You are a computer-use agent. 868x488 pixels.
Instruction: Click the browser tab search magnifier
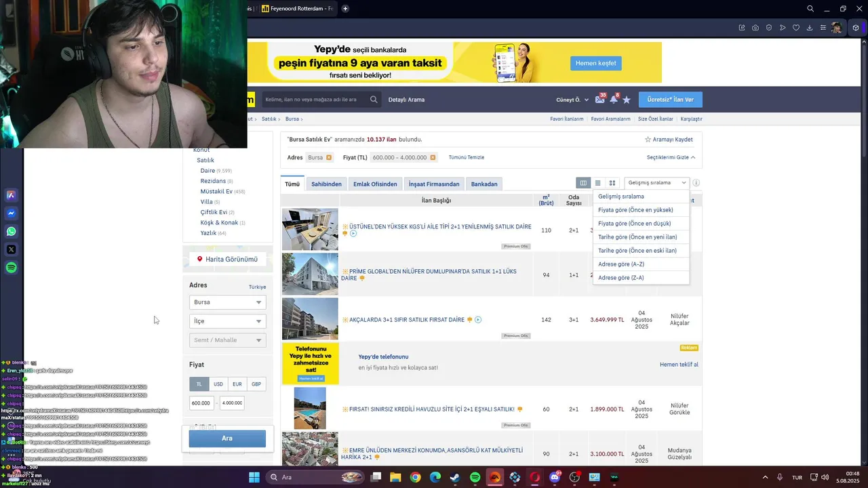[x=810, y=9]
